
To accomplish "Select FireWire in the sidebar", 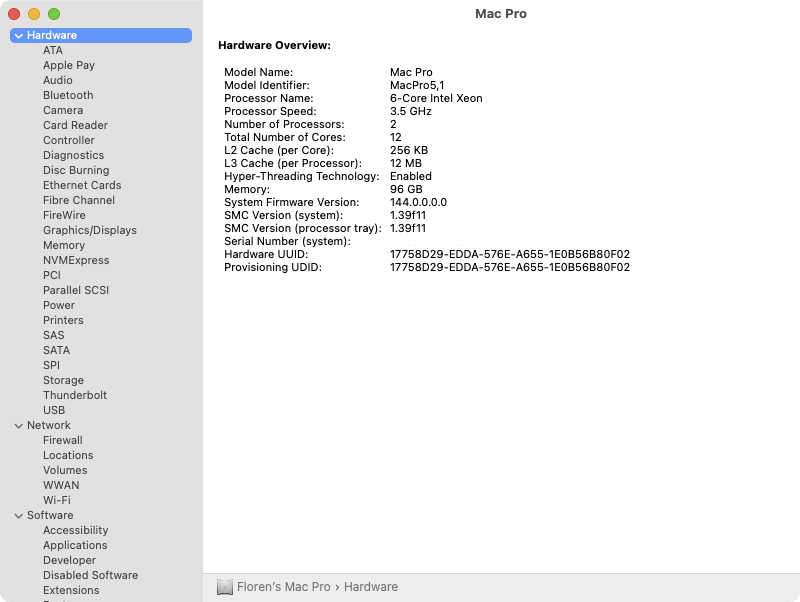I will pos(64,215).
